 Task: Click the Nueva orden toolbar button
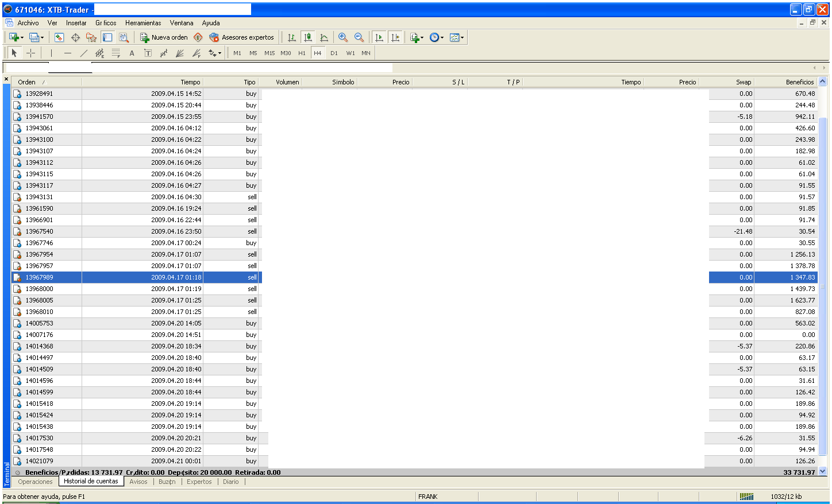pyautogui.click(x=164, y=37)
